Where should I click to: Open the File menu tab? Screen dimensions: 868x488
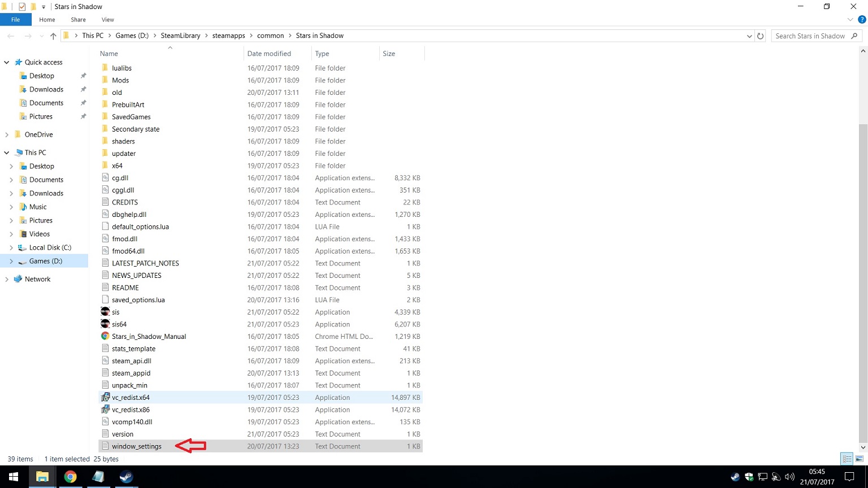click(x=15, y=20)
